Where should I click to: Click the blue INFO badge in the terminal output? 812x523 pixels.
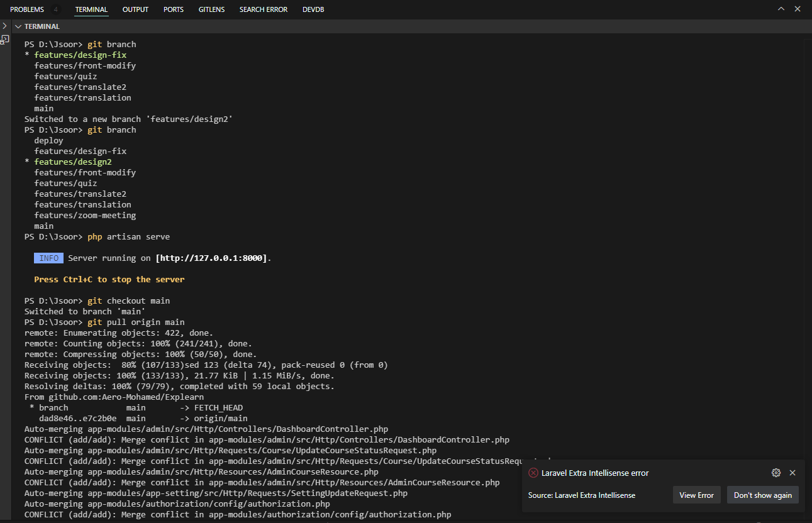click(x=48, y=258)
